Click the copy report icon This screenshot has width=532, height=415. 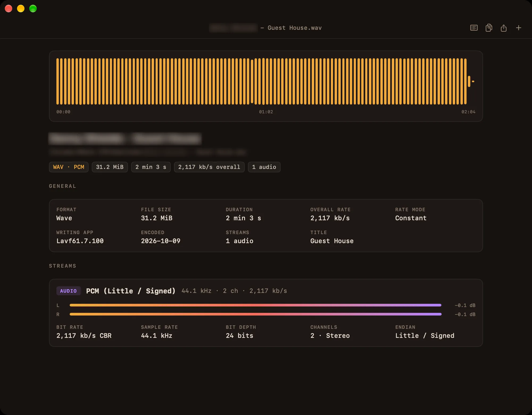point(489,28)
